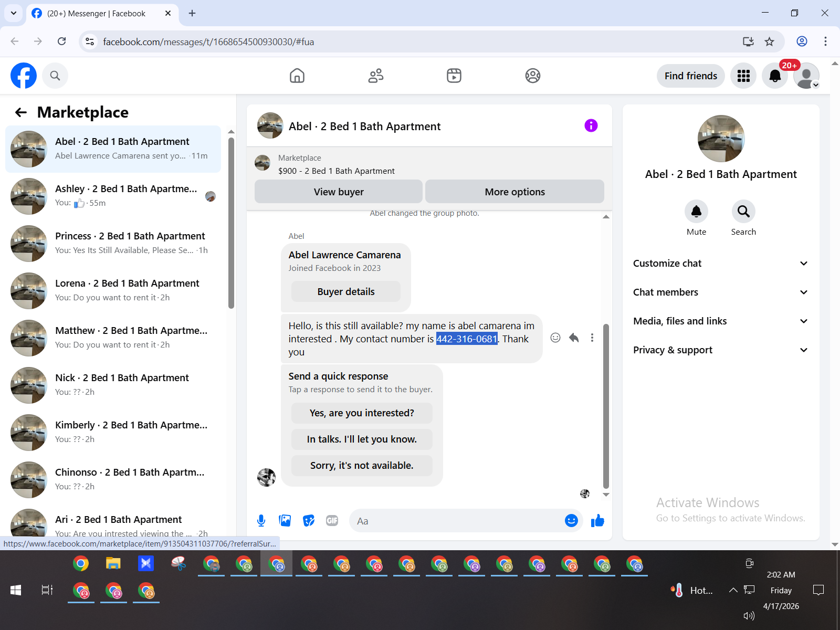Click the conversation list scrollbar
840x630 pixels.
tap(231, 223)
